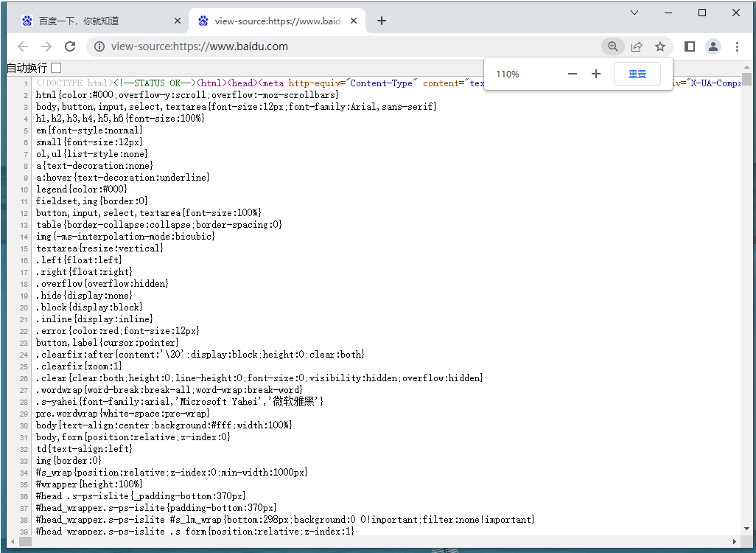756x553 pixels.
Task: Click the line 'em{font-style:normal}'
Action: point(90,131)
